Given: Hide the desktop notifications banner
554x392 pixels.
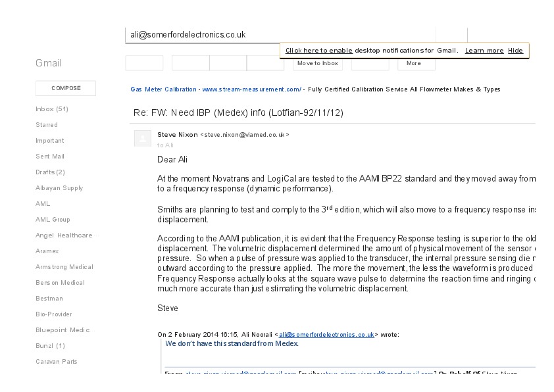Looking at the screenshot, I should pos(515,51).
